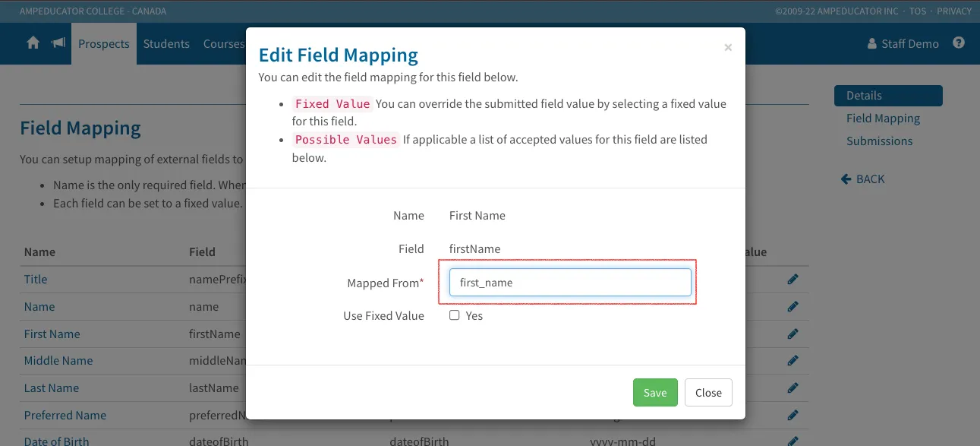
Task: Click the 'lastName' cell in the table
Action: (x=214, y=388)
